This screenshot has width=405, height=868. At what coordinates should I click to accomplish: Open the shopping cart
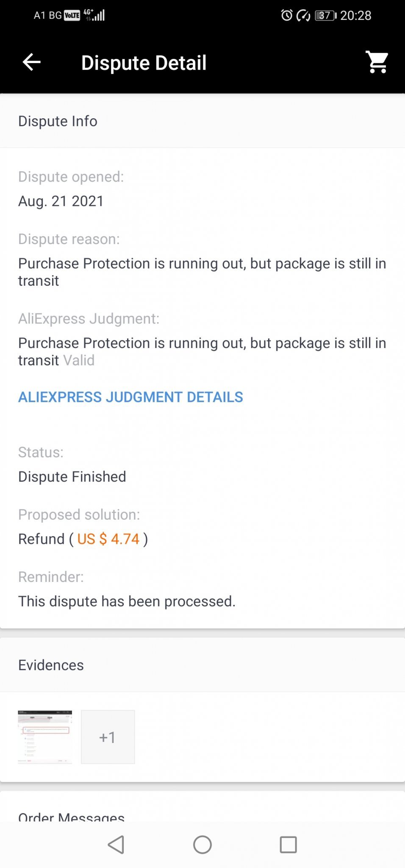pyautogui.click(x=377, y=62)
